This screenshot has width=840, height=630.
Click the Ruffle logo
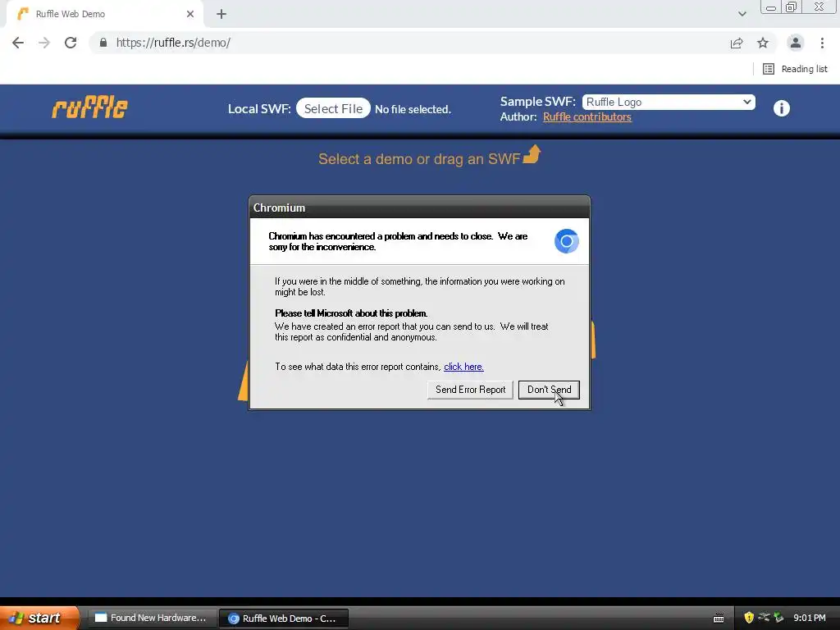[89, 107]
